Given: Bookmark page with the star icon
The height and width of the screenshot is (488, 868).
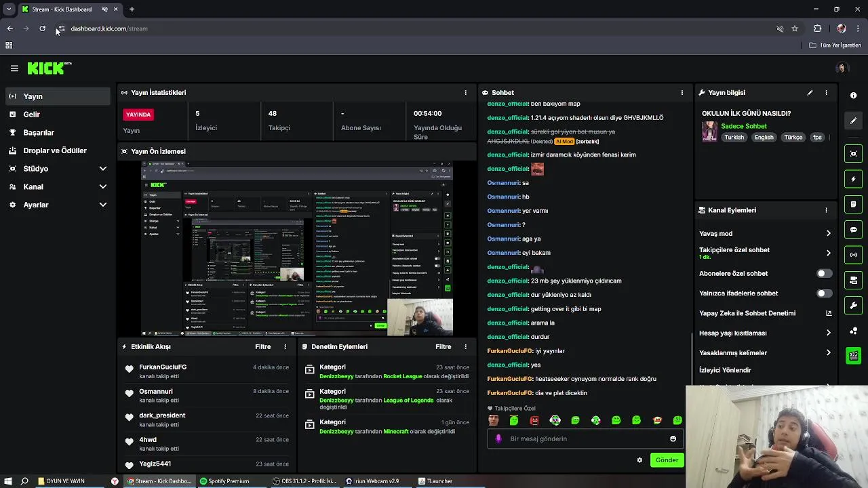Looking at the screenshot, I should point(795,28).
